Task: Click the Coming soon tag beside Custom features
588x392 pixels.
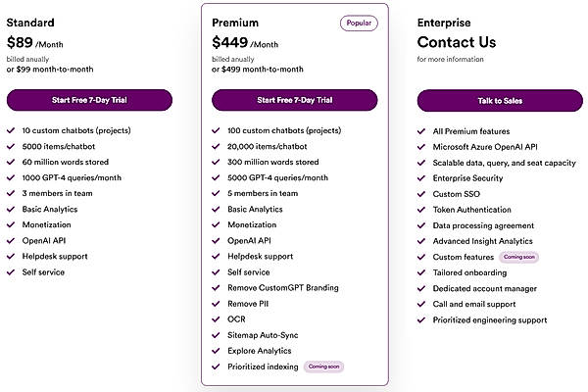Action: tap(518, 257)
